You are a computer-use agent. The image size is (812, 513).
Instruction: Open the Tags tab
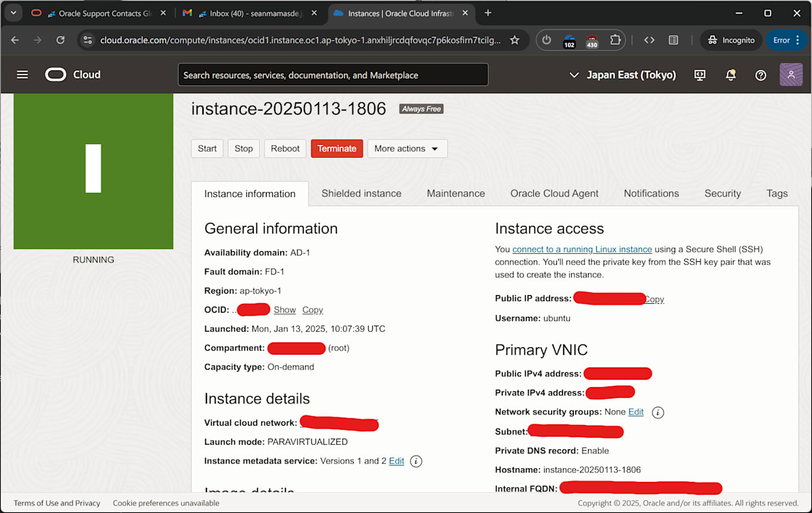777,194
